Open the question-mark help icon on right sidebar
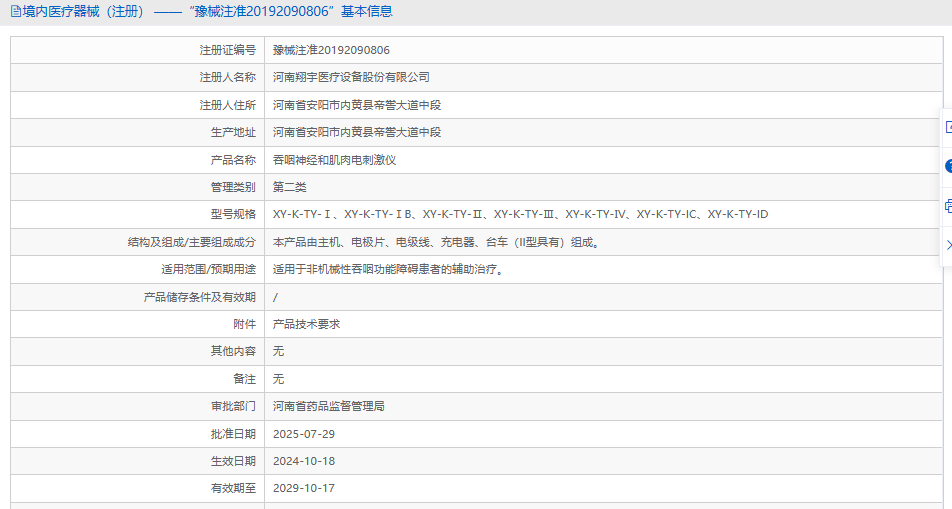Viewport: 952px width, 509px height. tap(948, 166)
